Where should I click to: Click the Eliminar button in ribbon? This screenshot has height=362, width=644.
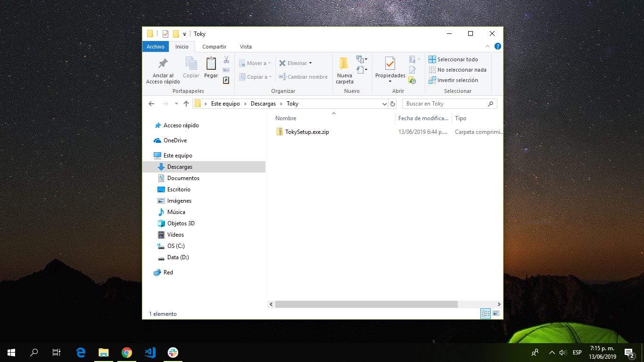(295, 63)
